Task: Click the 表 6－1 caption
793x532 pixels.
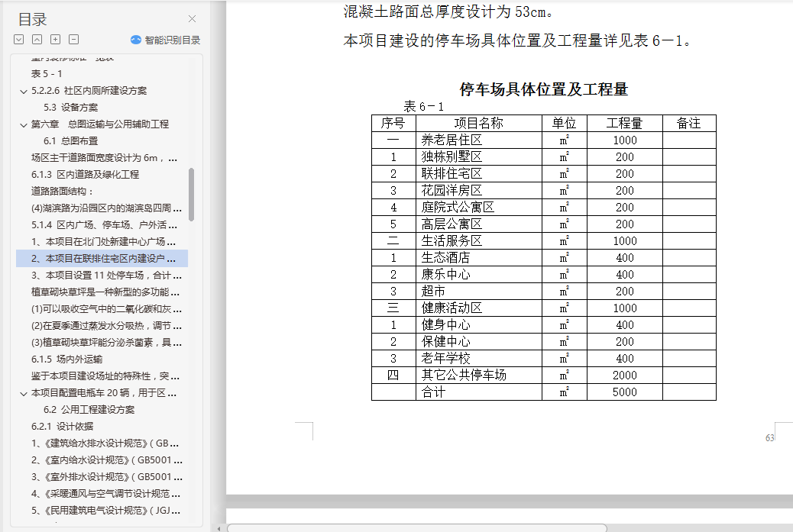Action: click(424, 107)
